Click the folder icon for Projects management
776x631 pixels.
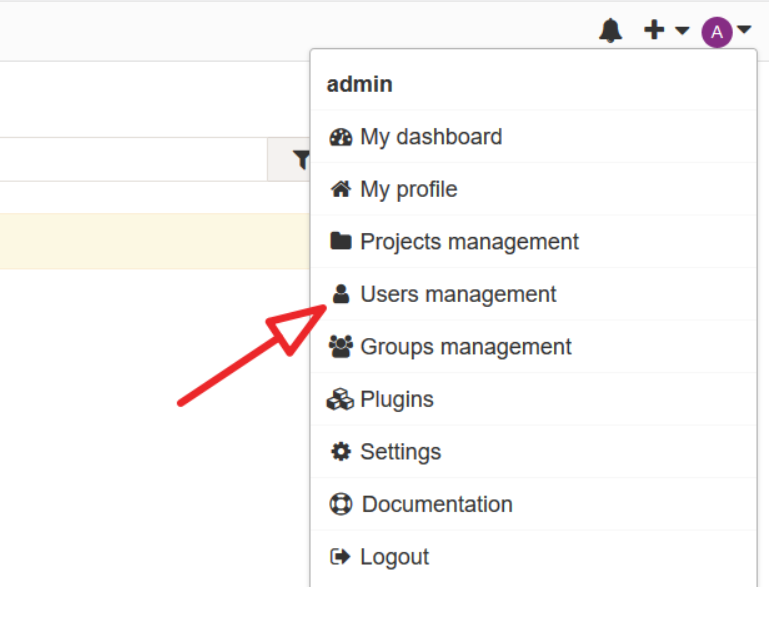pyautogui.click(x=341, y=242)
